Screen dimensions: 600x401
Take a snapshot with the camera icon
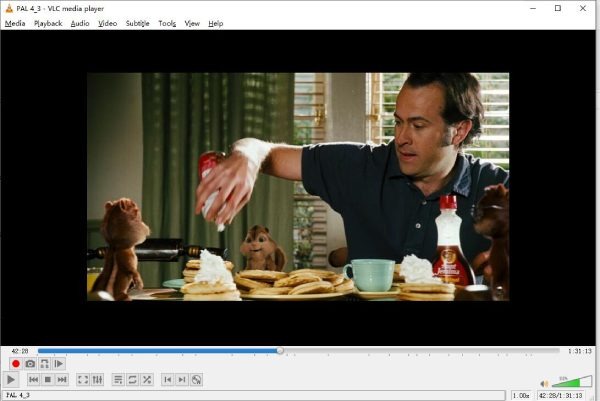coord(30,364)
